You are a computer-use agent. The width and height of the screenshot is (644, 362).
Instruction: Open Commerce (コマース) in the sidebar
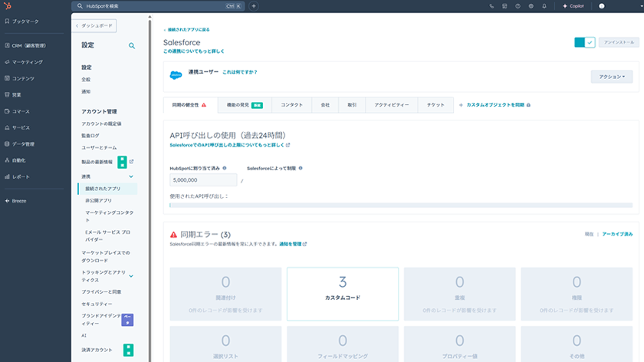tap(17, 111)
